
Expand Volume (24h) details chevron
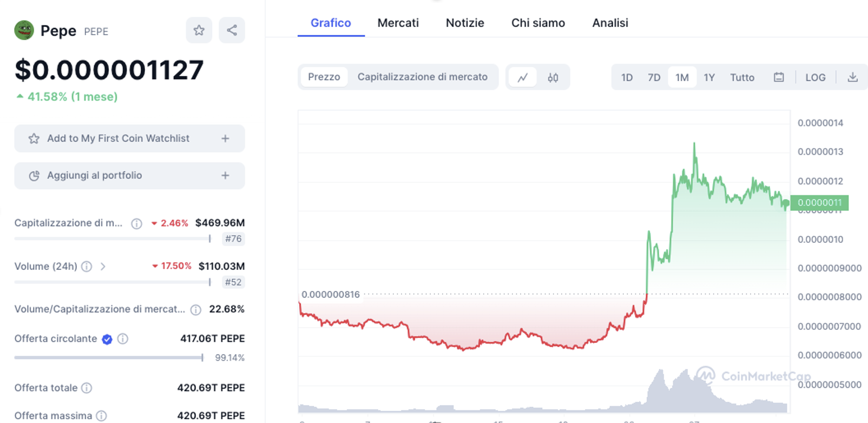point(103,266)
